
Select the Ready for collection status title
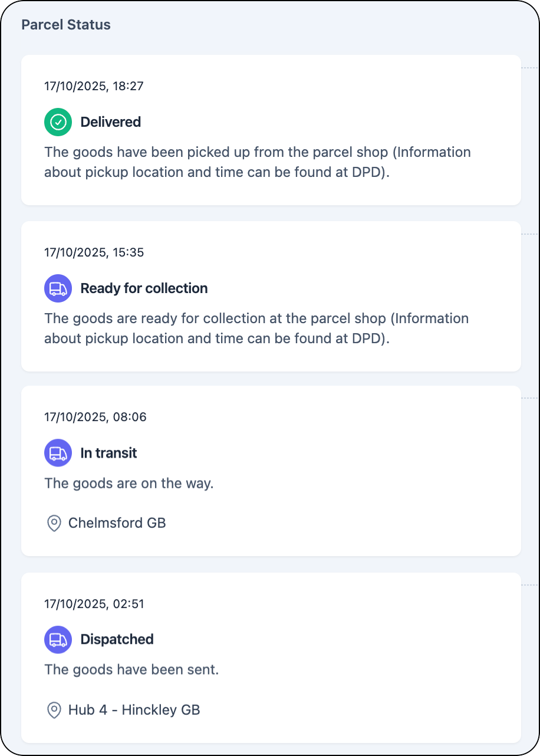[x=144, y=288]
